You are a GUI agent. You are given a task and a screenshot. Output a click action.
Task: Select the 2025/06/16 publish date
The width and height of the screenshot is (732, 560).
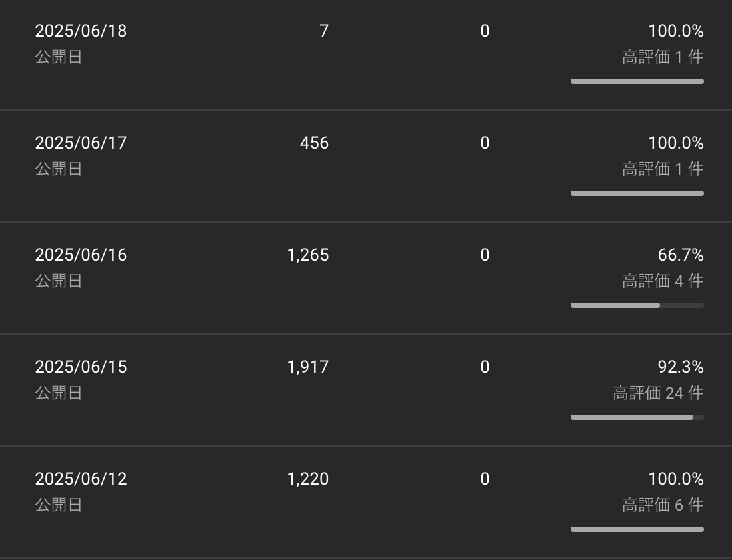81,255
